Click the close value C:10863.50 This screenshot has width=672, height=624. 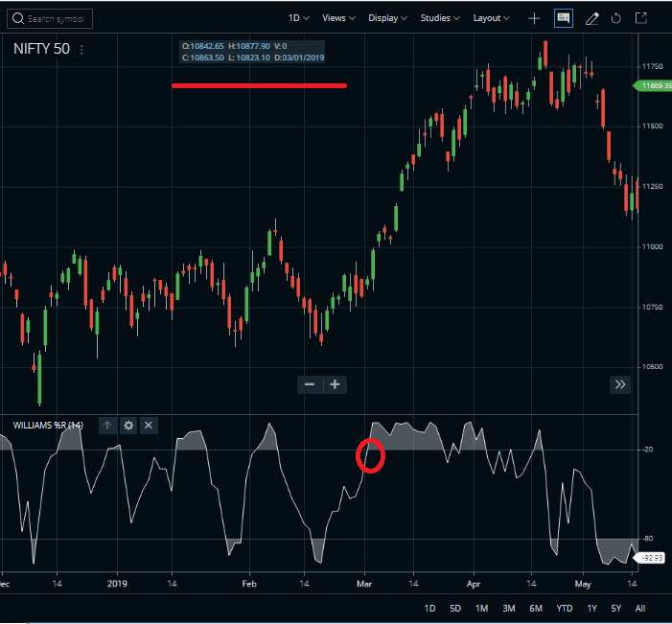click(202, 58)
